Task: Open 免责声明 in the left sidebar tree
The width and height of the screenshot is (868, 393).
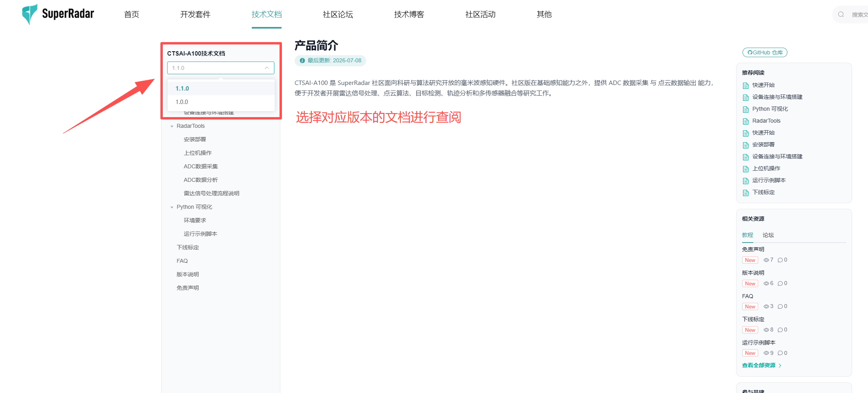Action: click(x=188, y=288)
